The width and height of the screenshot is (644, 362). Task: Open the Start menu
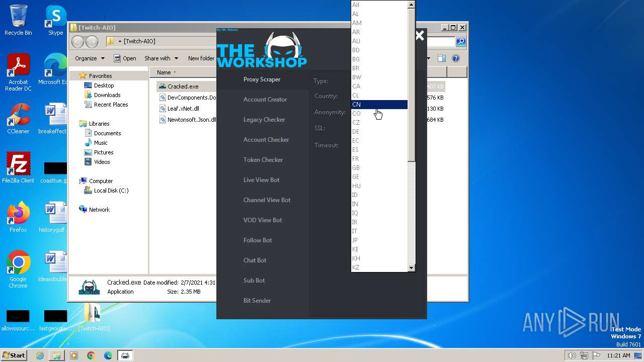pyautogui.click(x=14, y=355)
